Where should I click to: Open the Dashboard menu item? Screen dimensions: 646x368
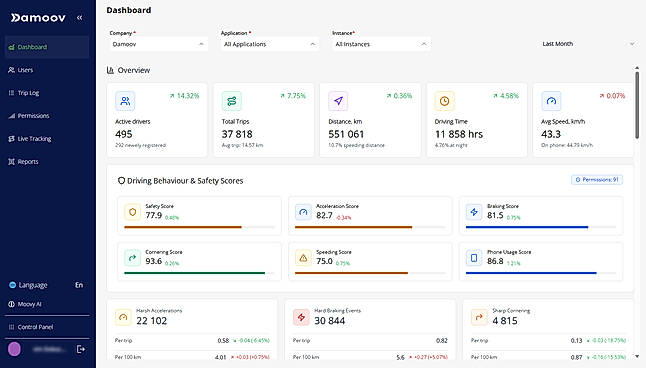pyautogui.click(x=47, y=47)
